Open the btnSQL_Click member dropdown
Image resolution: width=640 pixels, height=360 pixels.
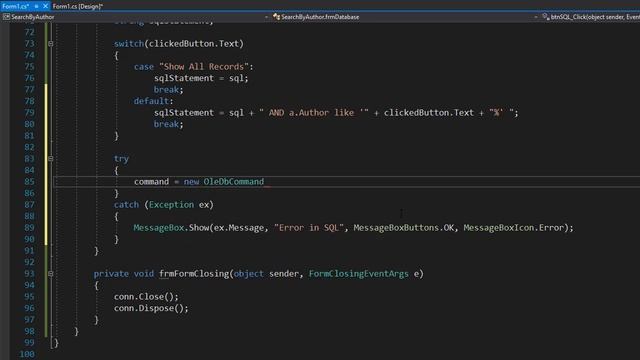[591, 17]
